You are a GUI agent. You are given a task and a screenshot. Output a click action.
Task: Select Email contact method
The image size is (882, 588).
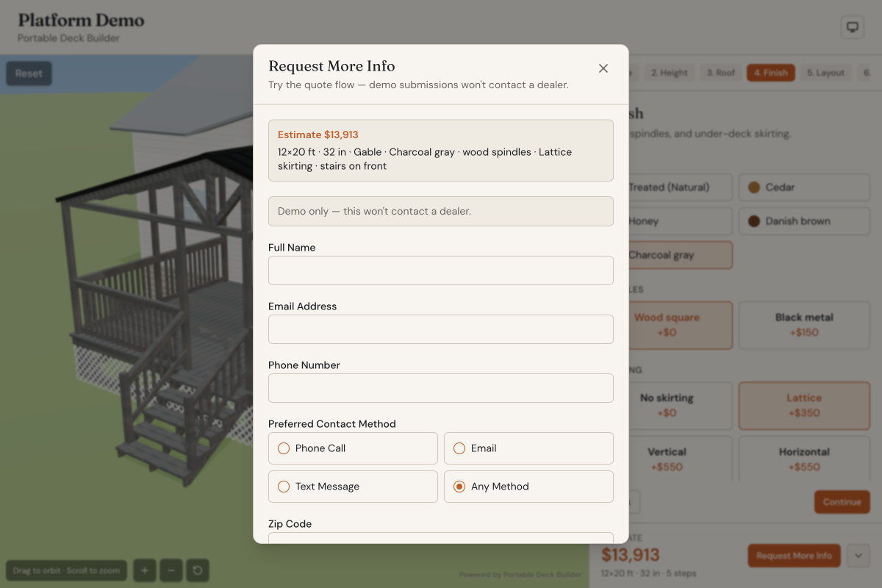528,448
